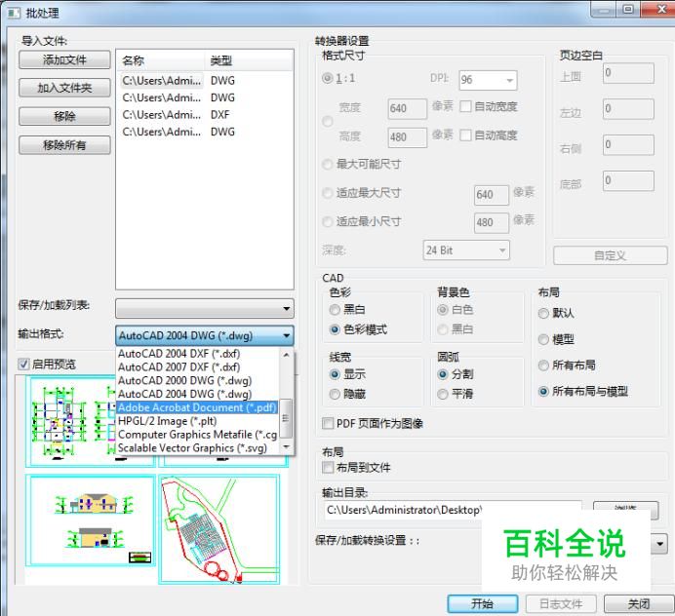The height and width of the screenshot is (616, 675).
Task: Choose Adobe Acrobat Document (*.pdf) option
Action: [x=197, y=407]
